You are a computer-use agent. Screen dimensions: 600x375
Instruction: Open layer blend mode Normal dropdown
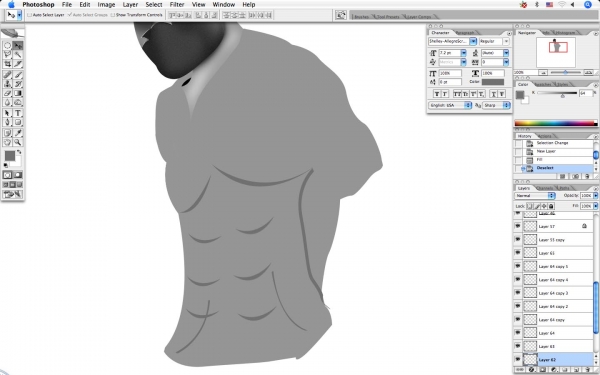[535, 196]
